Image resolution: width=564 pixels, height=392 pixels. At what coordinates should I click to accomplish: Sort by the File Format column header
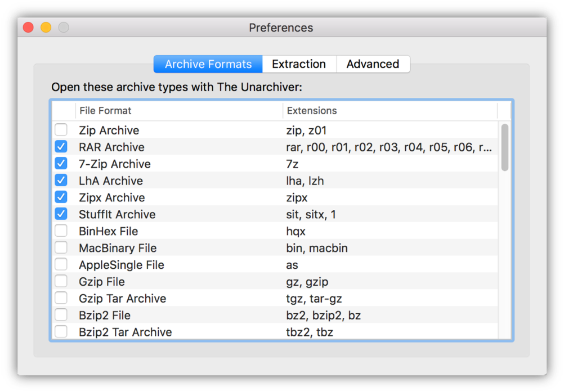179,111
